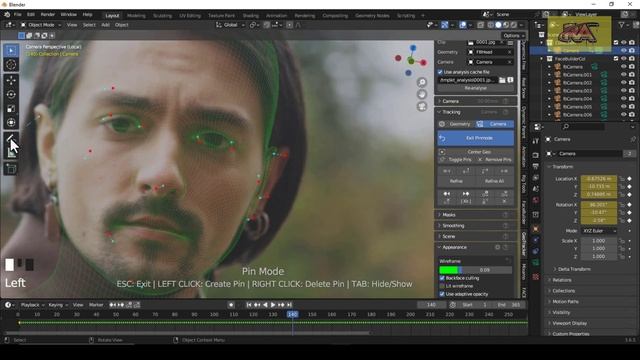Screen dimensions: 640x360
Task: Toggle Use analysis cache file checkbox
Action: coord(440,72)
